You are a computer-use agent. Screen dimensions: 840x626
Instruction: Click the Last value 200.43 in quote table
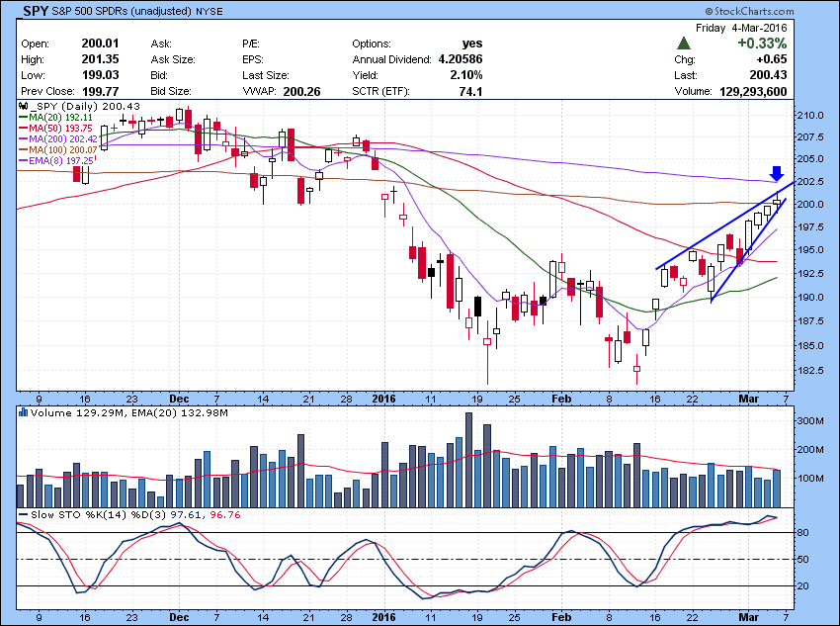[x=768, y=75]
